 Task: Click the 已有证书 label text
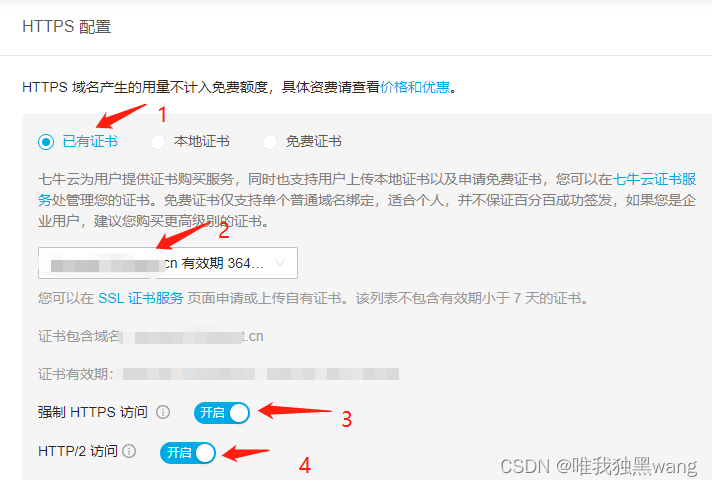click(x=90, y=142)
